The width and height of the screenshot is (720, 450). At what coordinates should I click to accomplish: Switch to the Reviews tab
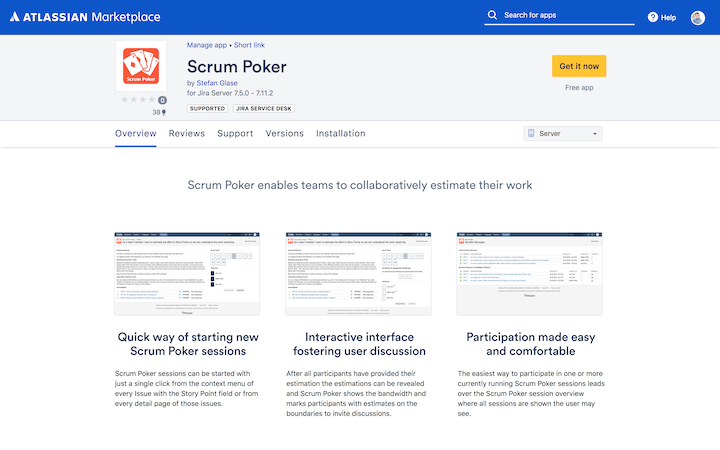(x=186, y=134)
